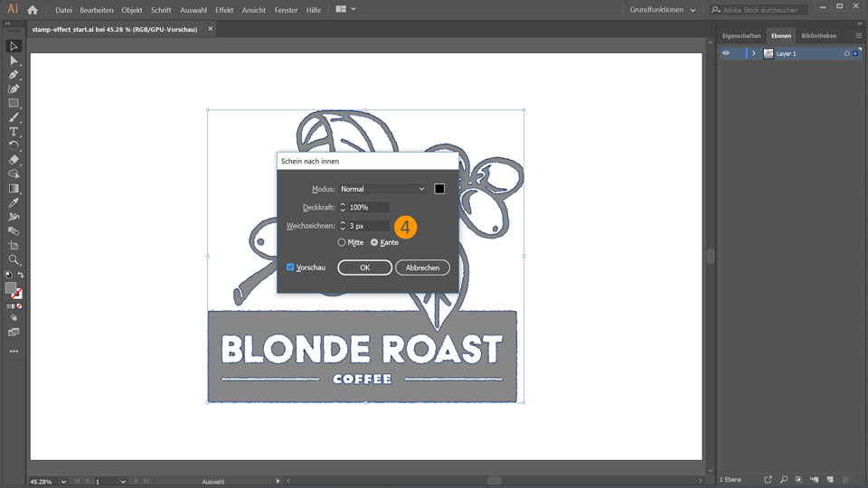
Task: Select the Direct Selection tool
Action: point(14,61)
